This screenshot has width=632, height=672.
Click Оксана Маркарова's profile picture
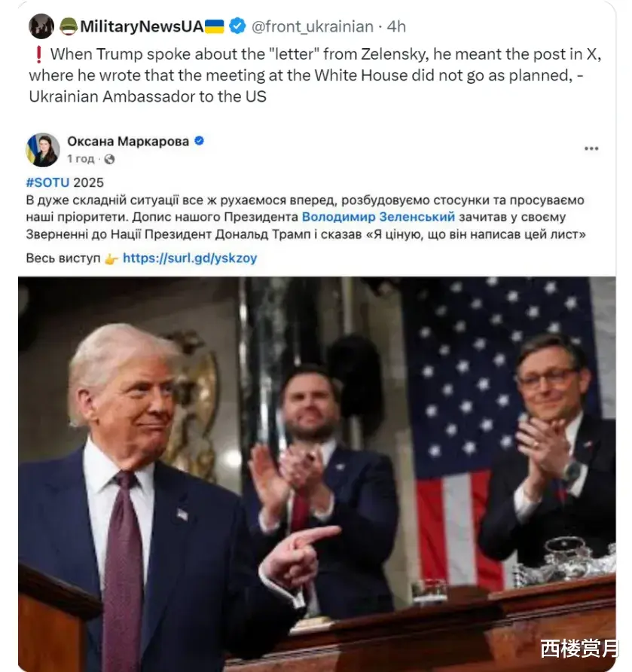click(43, 150)
